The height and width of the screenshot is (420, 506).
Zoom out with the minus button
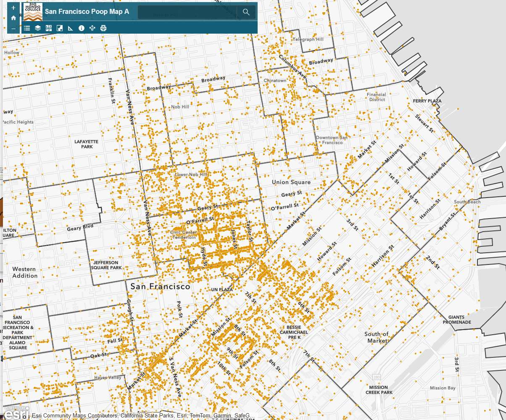pos(13,29)
